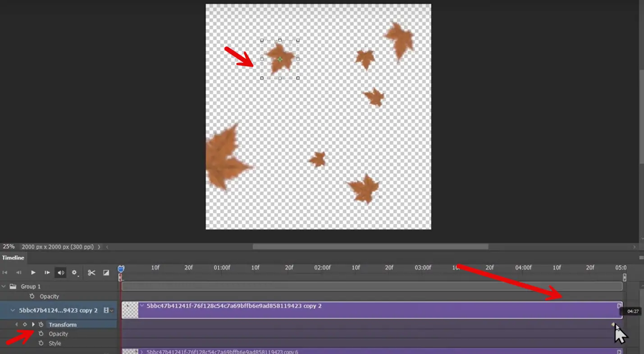The image size is (644, 354).
Task: Enable the layer Opacity stopwatch below Transform
Action: coord(41,334)
